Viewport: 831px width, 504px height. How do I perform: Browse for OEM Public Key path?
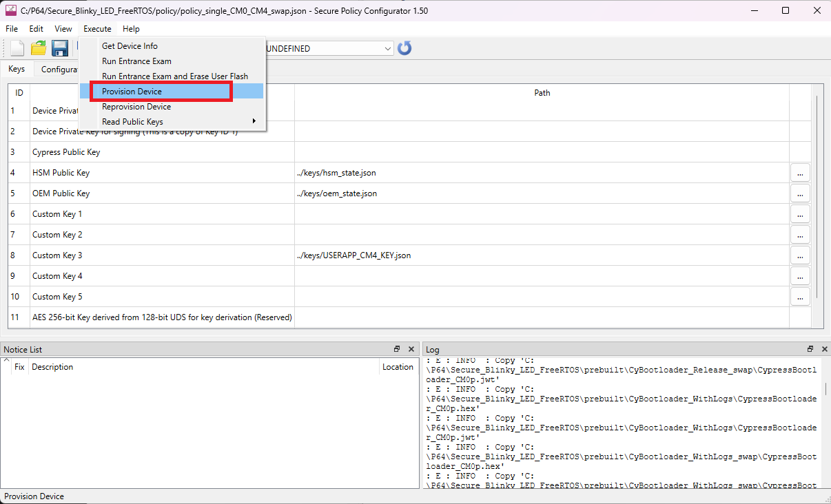[799, 193]
